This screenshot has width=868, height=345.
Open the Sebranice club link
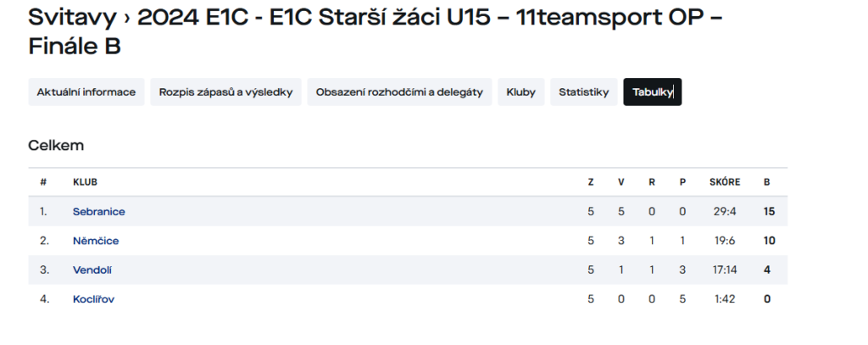99,212
